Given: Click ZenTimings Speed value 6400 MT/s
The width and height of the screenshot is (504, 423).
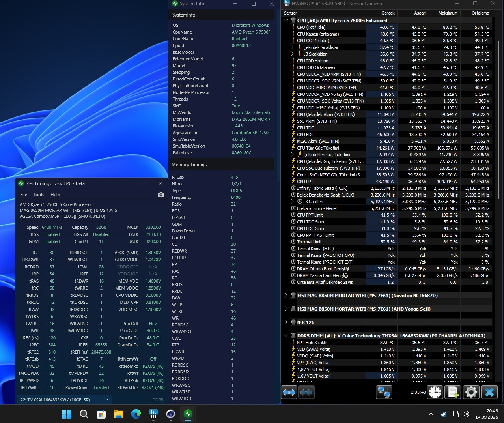Looking at the screenshot, I should (52, 227).
